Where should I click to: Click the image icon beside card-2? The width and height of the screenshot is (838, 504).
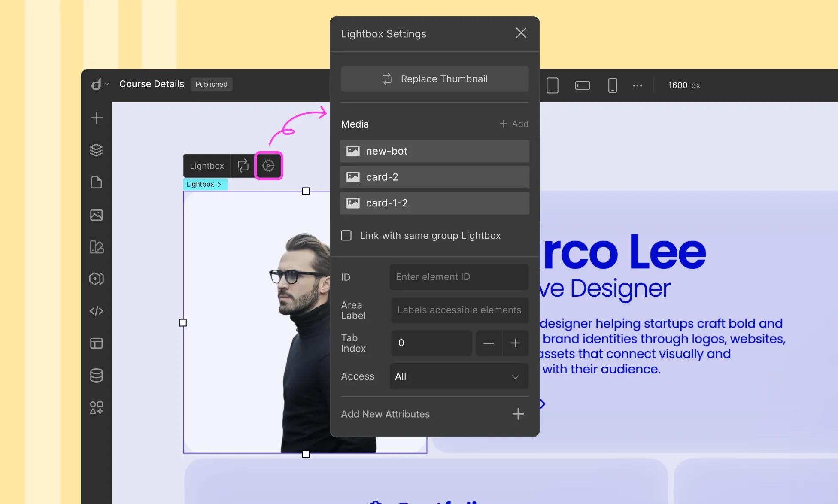[x=353, y=177]
